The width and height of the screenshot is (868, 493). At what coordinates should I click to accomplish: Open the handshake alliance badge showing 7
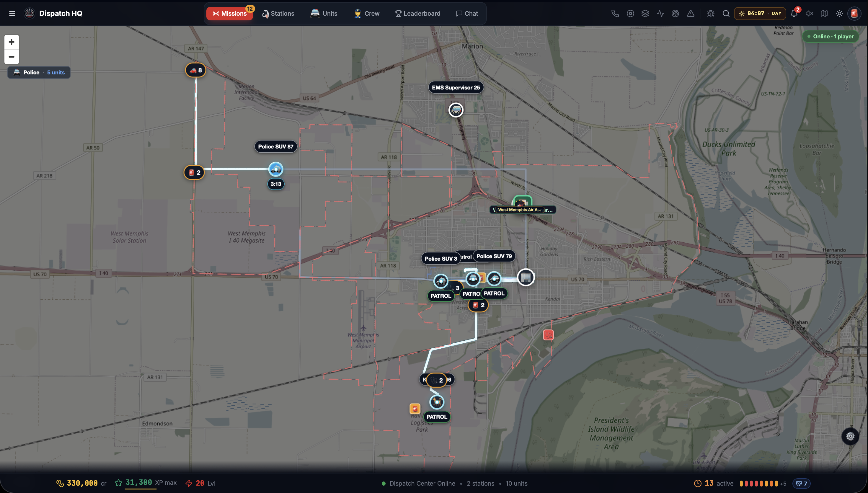[801, 484]
